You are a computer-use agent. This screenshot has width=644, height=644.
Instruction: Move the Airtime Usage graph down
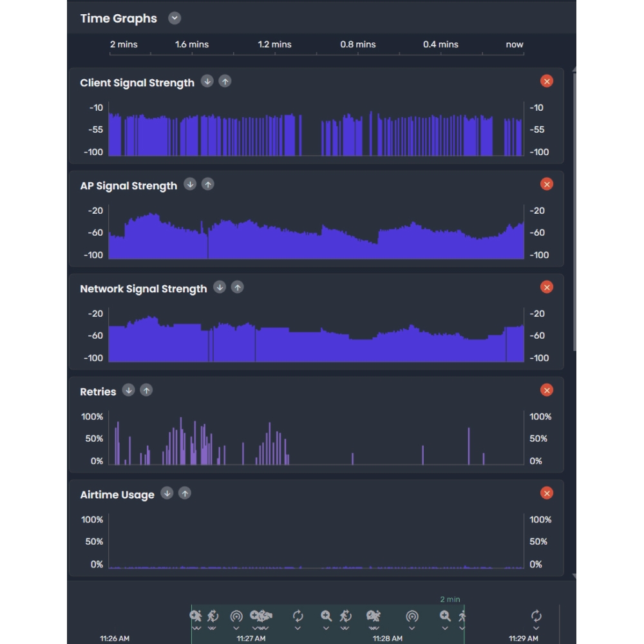[166, 493]
